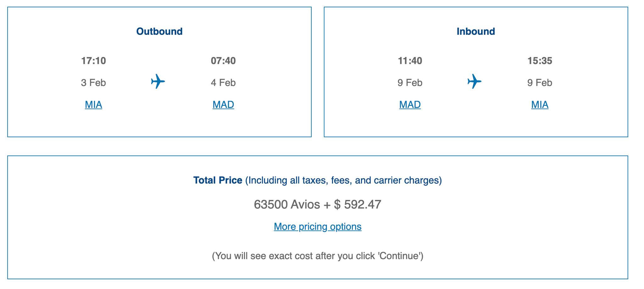
Task: Click the exact cost disclaimer text
Action: [318, 256]
